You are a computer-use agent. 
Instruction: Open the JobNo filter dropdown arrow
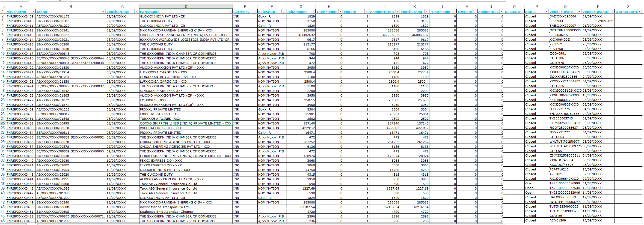click(x=103, y=11)
